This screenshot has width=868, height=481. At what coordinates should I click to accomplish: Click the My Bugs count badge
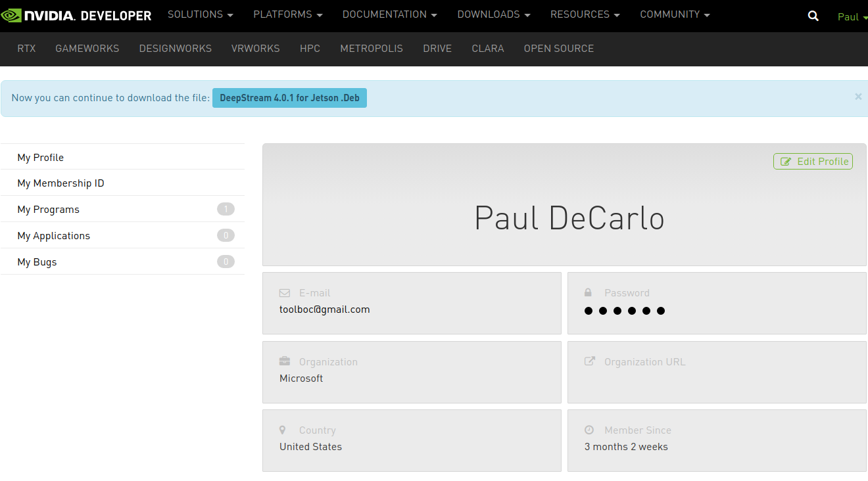click(x=226, y=262)
